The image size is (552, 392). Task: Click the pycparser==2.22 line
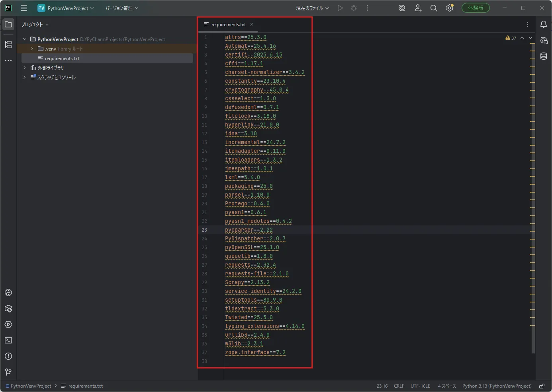[249, 230]
